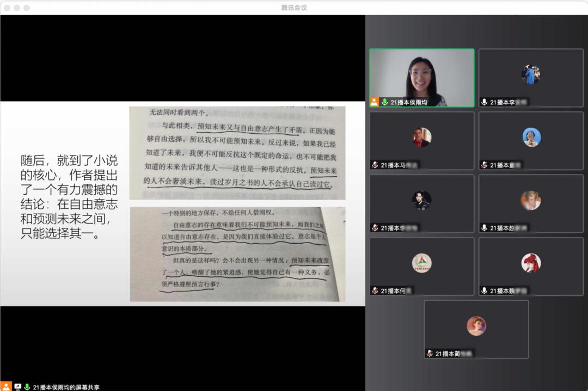
Task: Click the screen share icon in bottom status bar
Action: [17, 387]
